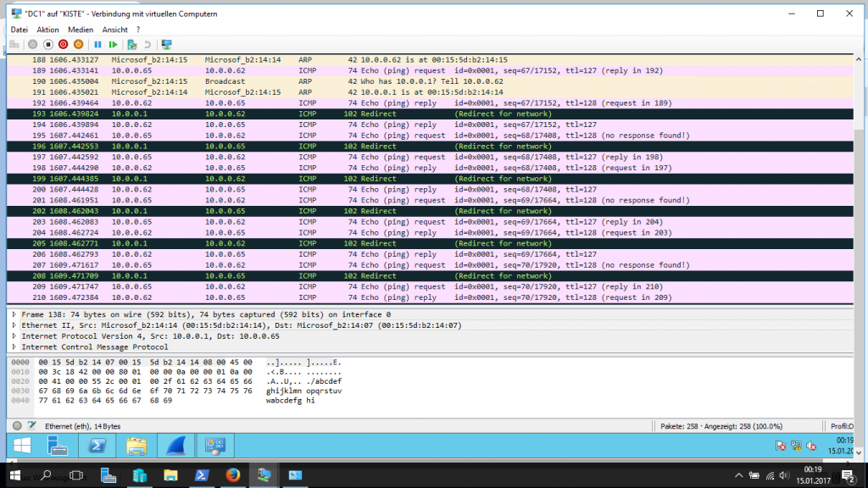
Task: Select packet 190 Broadcast ARP row
Action: tap(430, 81)
